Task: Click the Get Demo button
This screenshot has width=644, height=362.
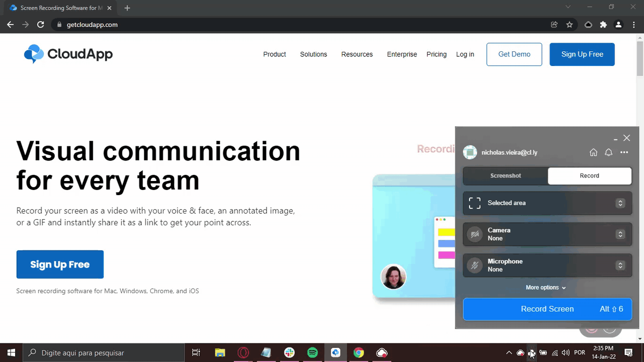Action: tap(514, 54)
